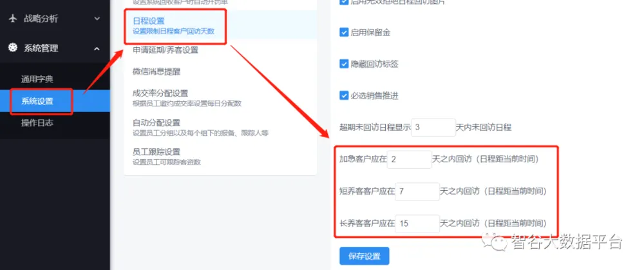Viewport: 644px width, 270px height.
Task: Open 自动分配设置 section
Action: click(x=156, y=123)
